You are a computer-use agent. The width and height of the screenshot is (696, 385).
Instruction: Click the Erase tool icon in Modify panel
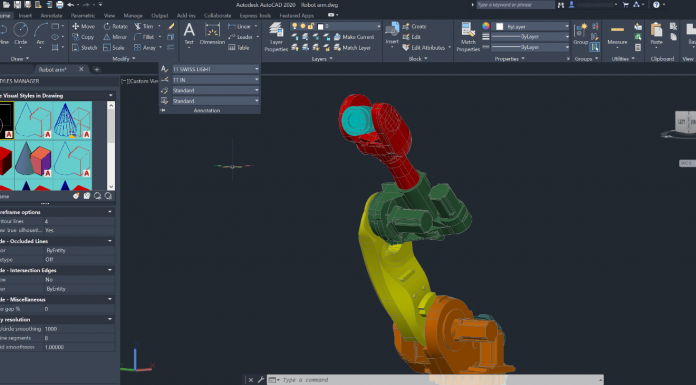(x=171, y=26)
